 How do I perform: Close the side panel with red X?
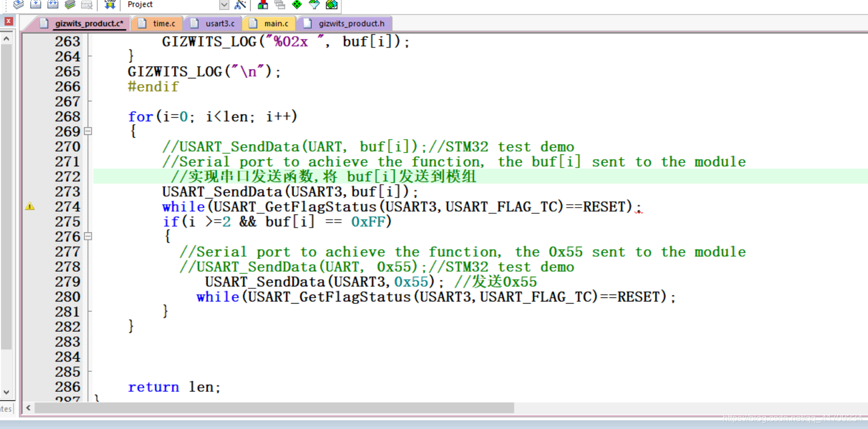point(8,21)
